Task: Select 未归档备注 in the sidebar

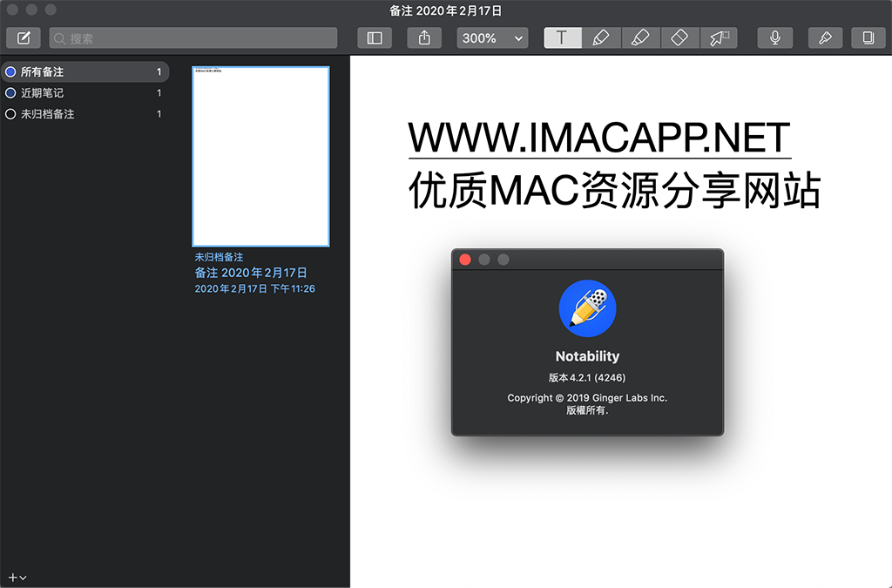Action: pos(85,114)
